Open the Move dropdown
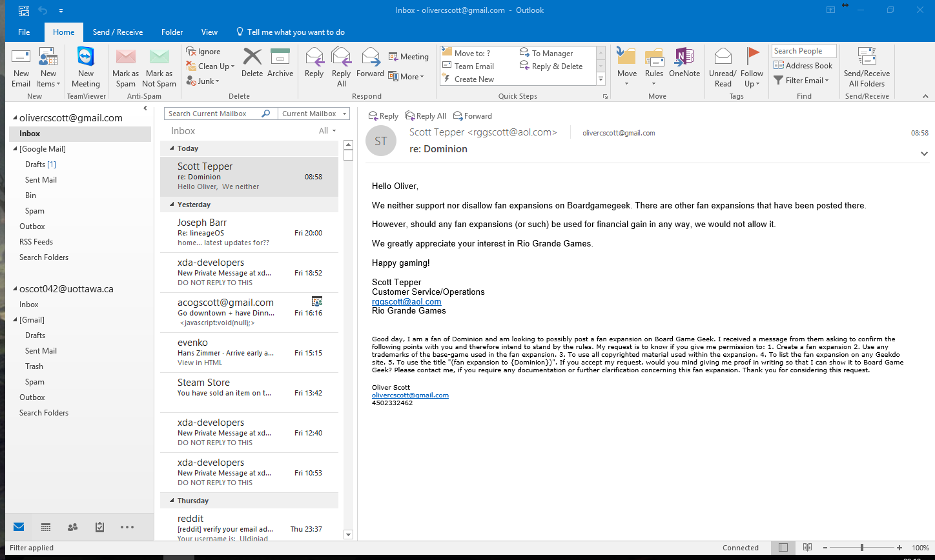This screenshot has width=935, height=560. click(x=626, y=67)
